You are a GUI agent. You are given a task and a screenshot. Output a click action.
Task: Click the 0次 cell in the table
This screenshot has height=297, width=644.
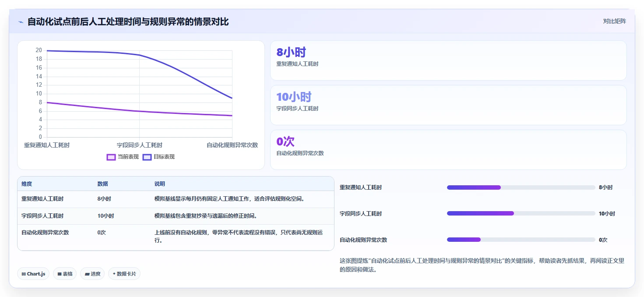tap(102, 233)
